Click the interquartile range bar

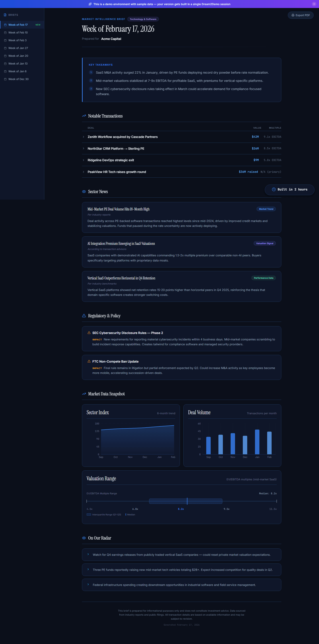(186, 501)
